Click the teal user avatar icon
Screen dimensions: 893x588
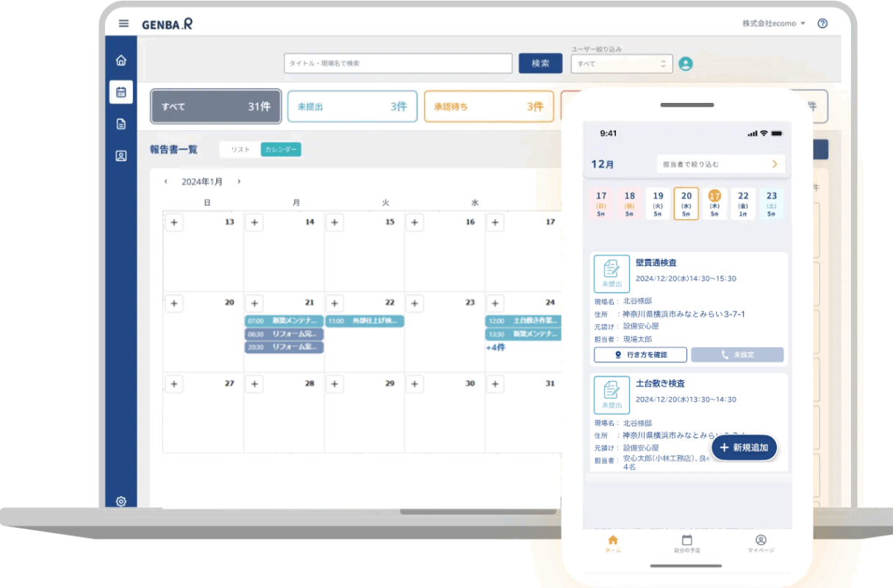(686, 64)
